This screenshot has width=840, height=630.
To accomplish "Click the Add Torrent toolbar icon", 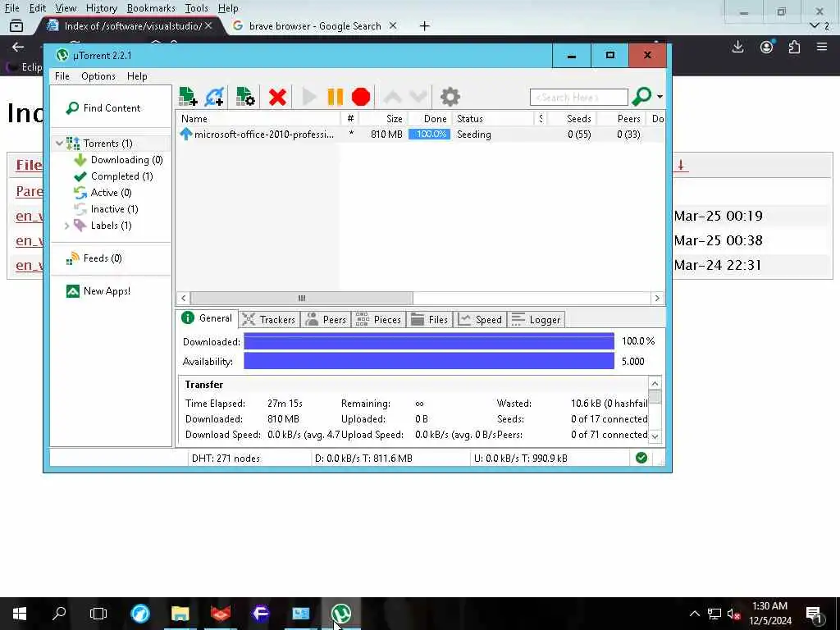I will (188, 97).
